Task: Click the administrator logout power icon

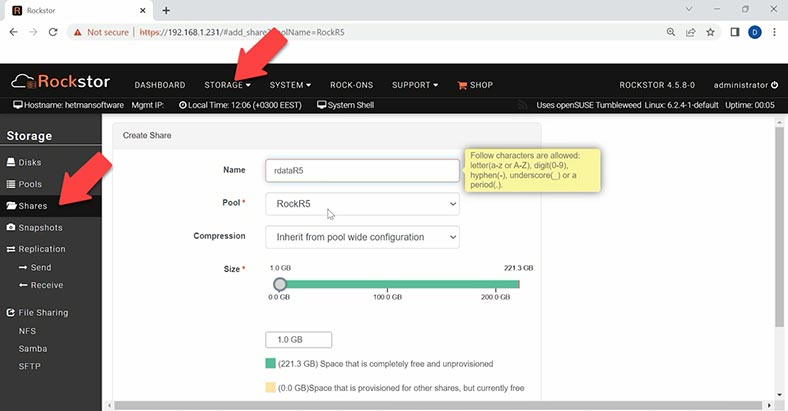Action: coord(774,85)
